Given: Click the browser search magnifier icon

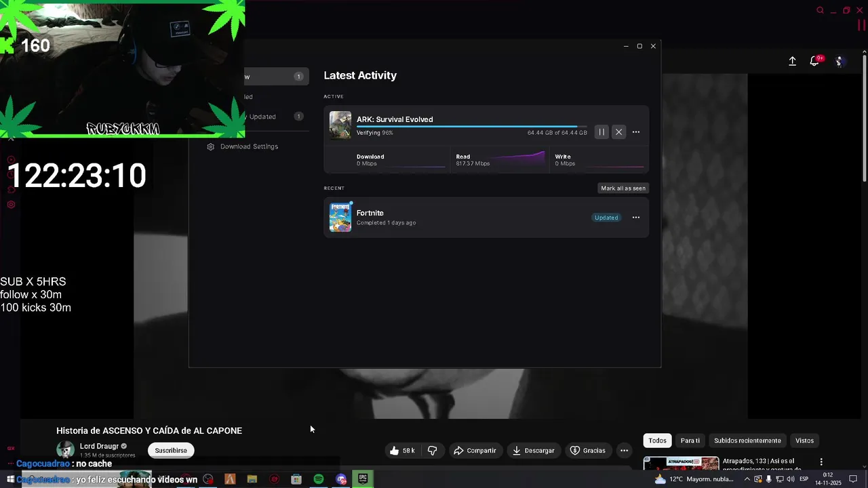Looking at the screenshot, I should point(821,10).
